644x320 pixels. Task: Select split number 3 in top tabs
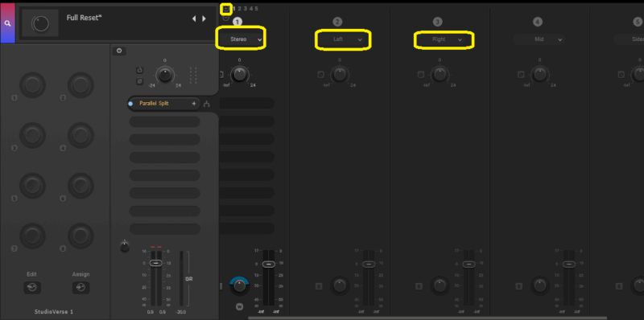tap(246, 8)
